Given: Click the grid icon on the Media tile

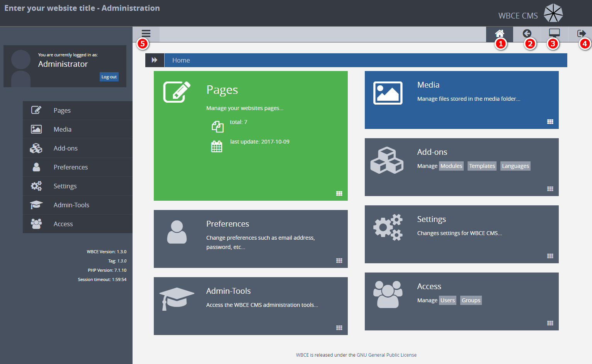Looking at the screenshot, I should point(550,122).
